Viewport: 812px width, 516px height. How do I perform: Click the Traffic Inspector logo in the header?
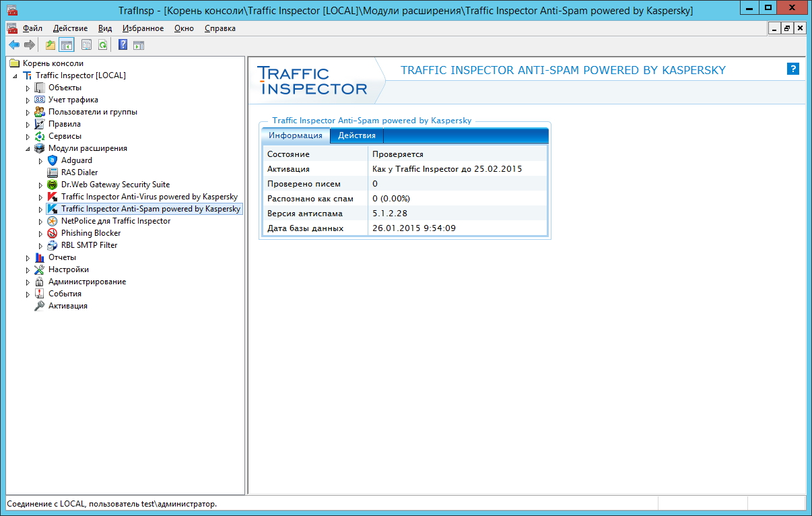click(x=312, y=81)
